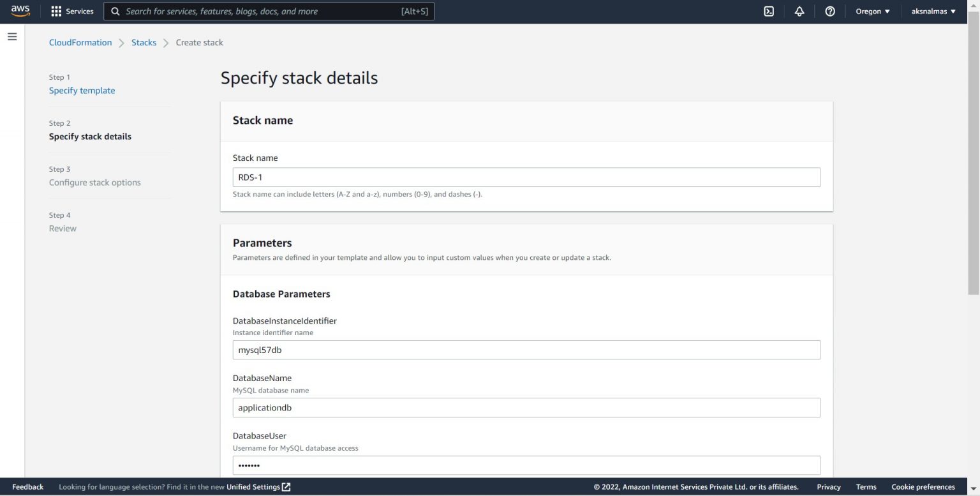Open the Services grid menu
980x496 pixels.
(71, 11)
